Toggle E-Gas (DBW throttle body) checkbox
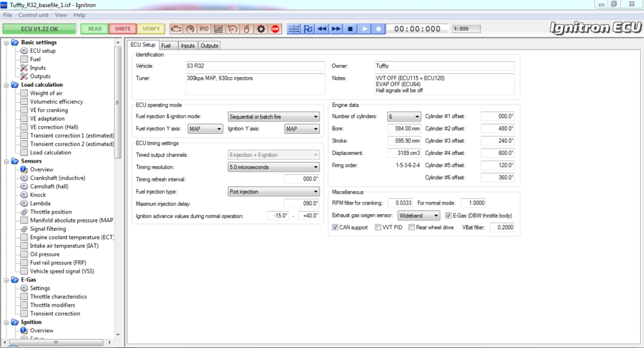This screenshot has width=644, height=348. point(448,215)
